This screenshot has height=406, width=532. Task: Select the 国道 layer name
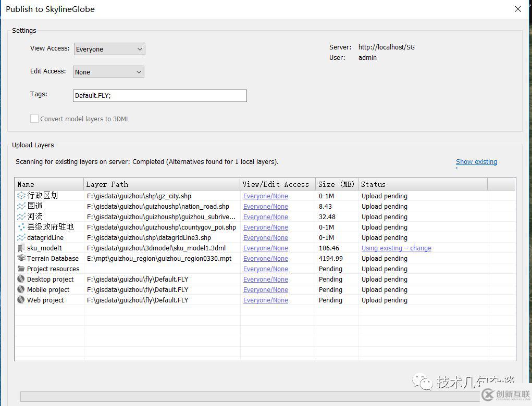(x=35, y=206)
